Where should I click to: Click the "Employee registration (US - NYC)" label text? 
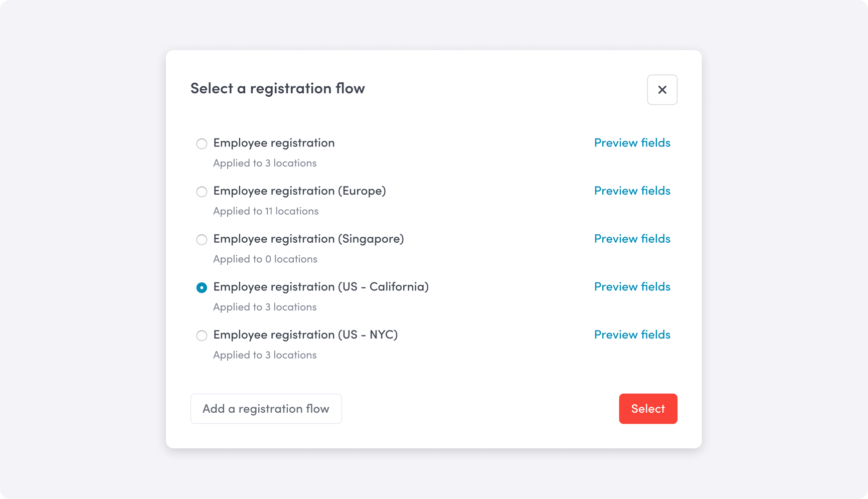(x=305, y=335)
